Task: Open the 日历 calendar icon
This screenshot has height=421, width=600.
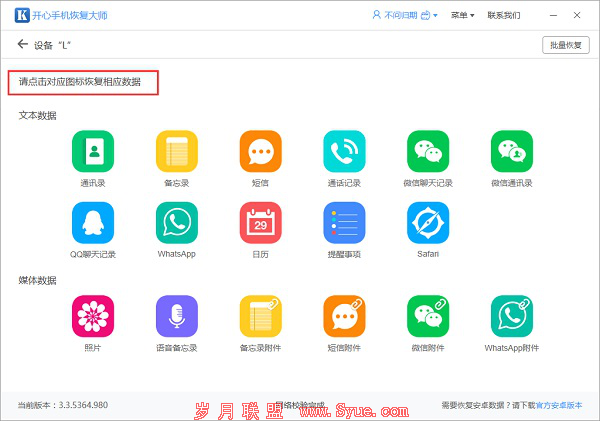Action: 261,223
